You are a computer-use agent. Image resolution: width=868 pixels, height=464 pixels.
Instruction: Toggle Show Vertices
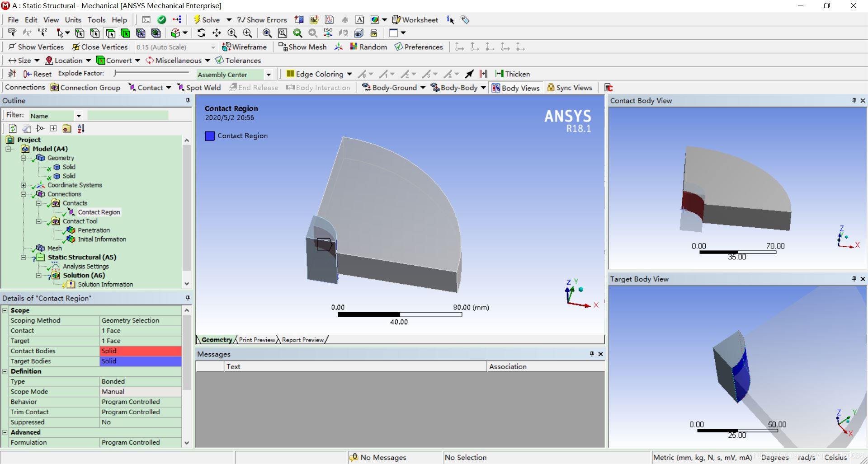[x=36, y=47]
